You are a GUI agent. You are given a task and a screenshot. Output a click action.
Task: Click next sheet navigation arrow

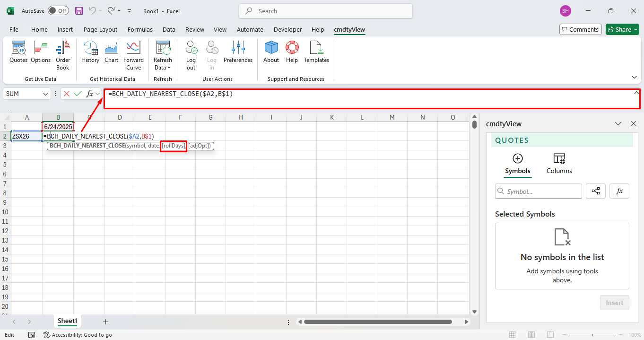point(29,322)
